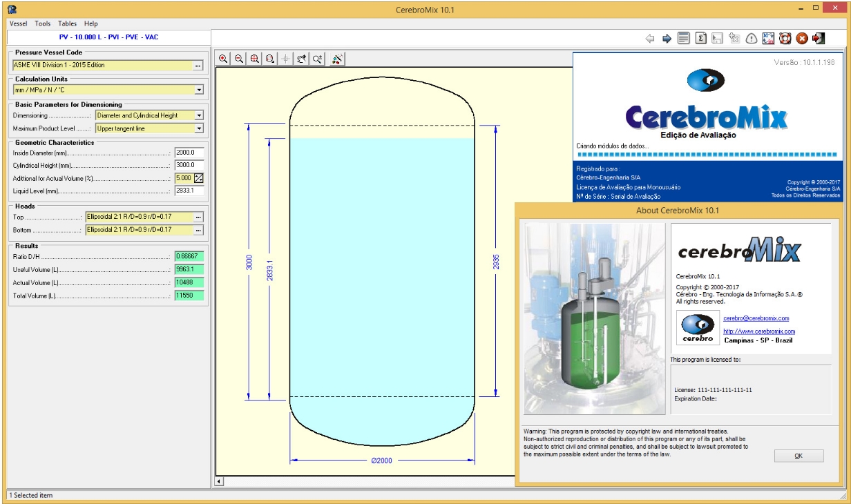This screenshot has width=851, height=504.
Task: Expand the Maximum Product Level dropdown
Action: pos(199,129)
